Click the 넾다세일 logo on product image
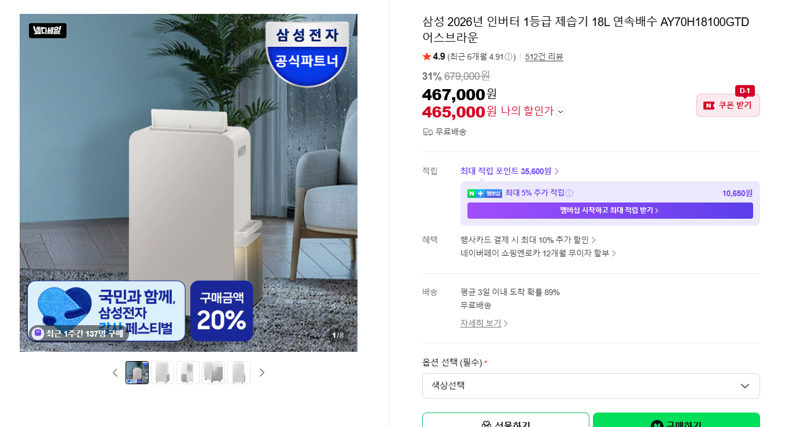 click(47, 31)
